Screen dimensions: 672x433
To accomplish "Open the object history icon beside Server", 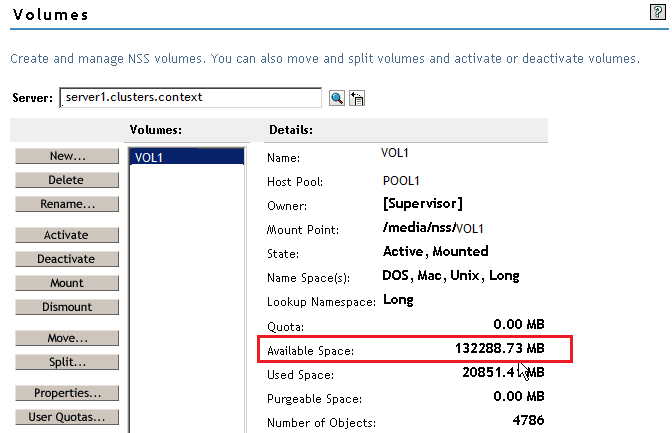I will pos(356,97).
